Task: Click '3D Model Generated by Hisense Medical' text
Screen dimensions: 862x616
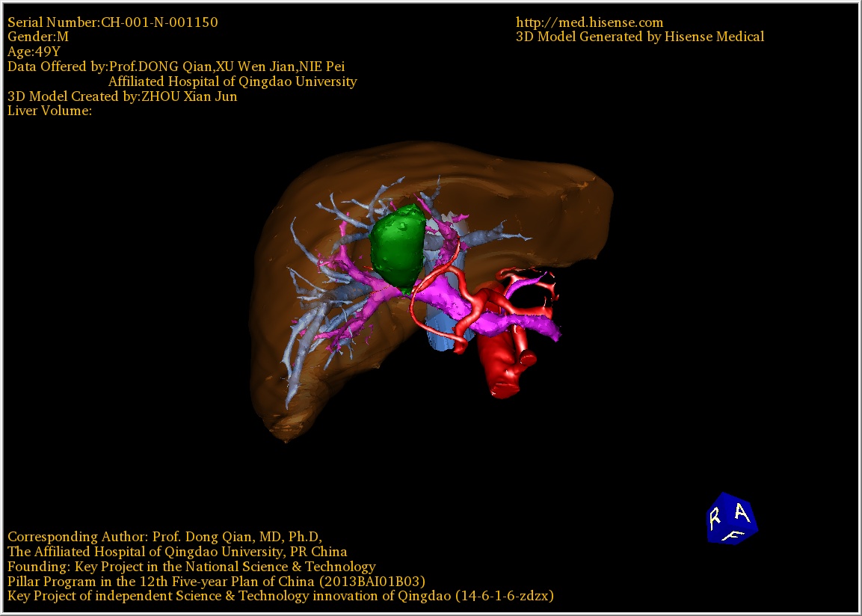Action: point(640,37)
